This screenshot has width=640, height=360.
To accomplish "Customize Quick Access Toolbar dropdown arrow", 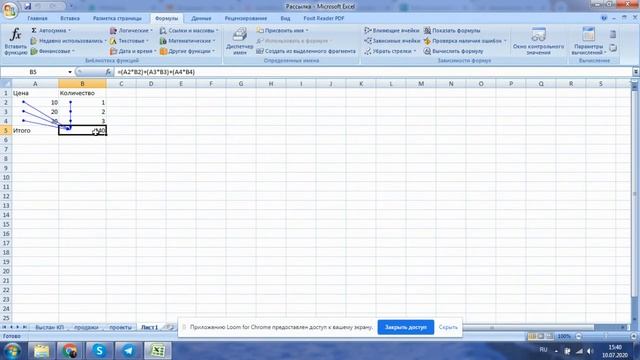I will pyautogui.click(x=71, y=6).
